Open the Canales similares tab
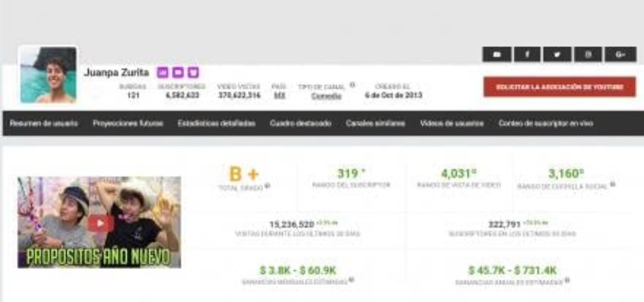Screen dimensions: 644x302 [375, 124]
